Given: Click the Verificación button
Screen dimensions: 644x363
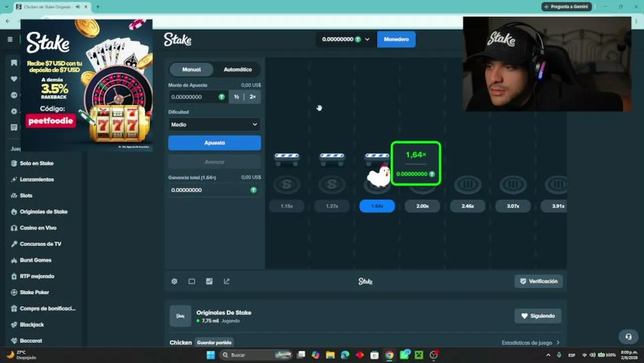Looking at the screenshot, I should [538, 281].
